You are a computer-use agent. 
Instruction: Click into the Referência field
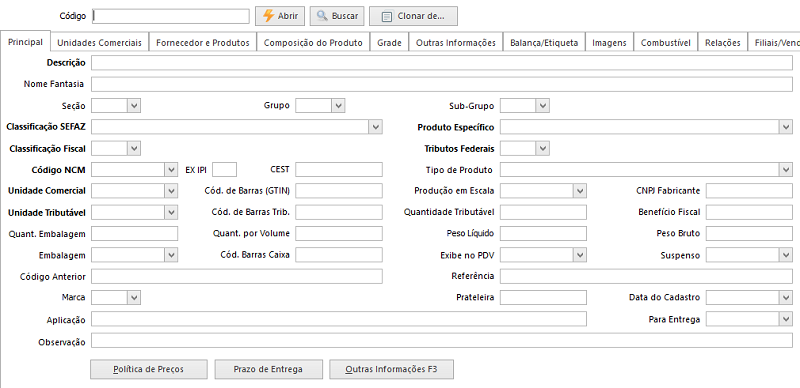coord(646,276)
